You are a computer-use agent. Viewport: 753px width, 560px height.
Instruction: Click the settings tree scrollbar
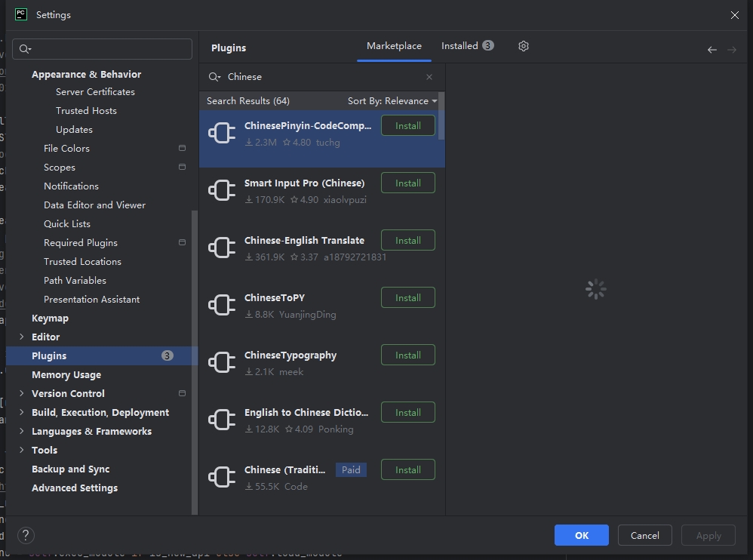(195, 362)
